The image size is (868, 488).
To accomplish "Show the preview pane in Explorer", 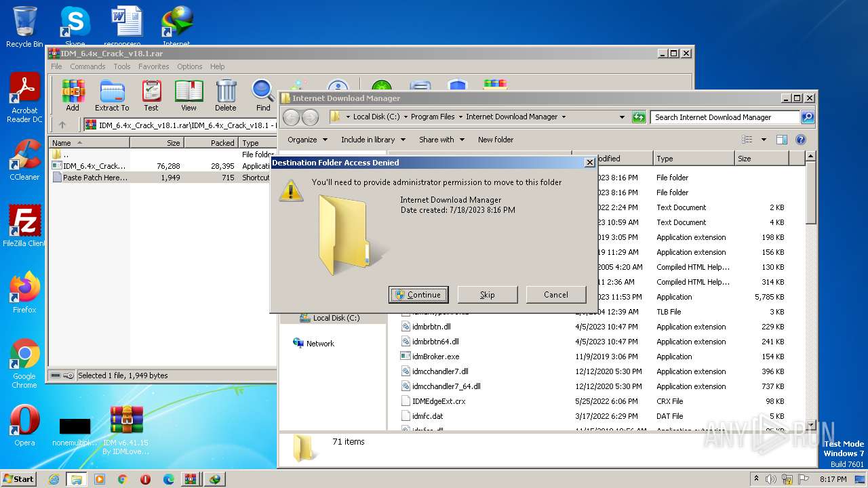I will [x=782, y=140].
